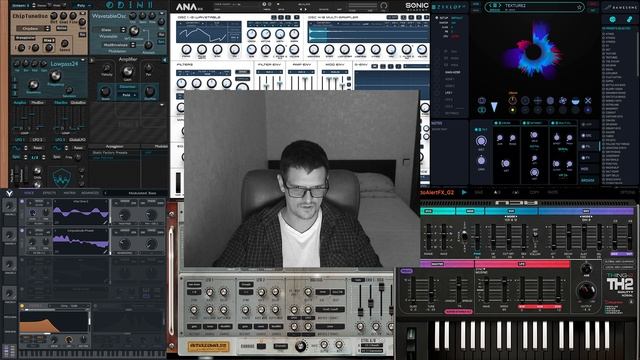Click the X shaped icon in Zyklop
The image size is (640, 360).
[x=588, y=100]
